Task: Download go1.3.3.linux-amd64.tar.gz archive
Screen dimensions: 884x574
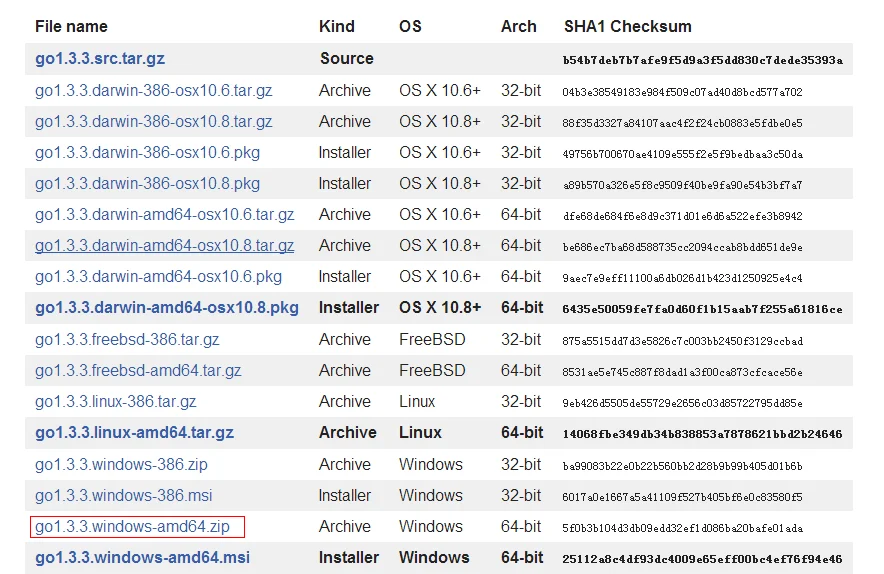Action: pos(134,432)
